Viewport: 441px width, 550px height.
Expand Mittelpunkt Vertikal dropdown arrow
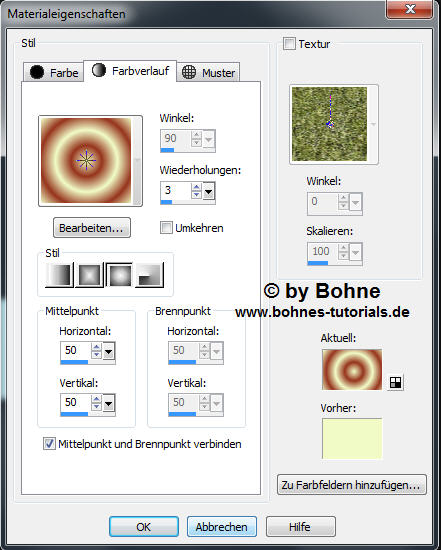pos(108,403)
